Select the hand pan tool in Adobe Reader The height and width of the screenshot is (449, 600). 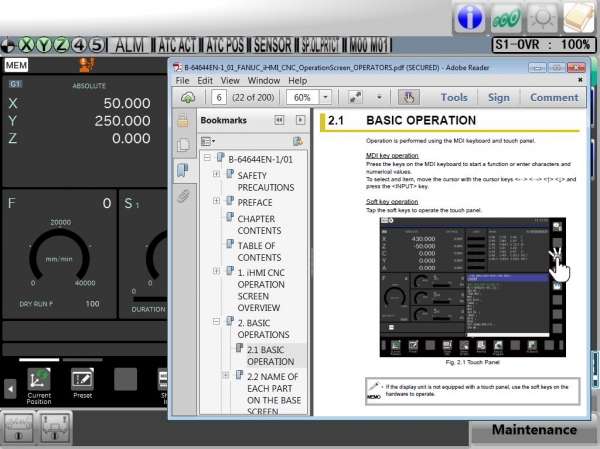click(408, 97)
